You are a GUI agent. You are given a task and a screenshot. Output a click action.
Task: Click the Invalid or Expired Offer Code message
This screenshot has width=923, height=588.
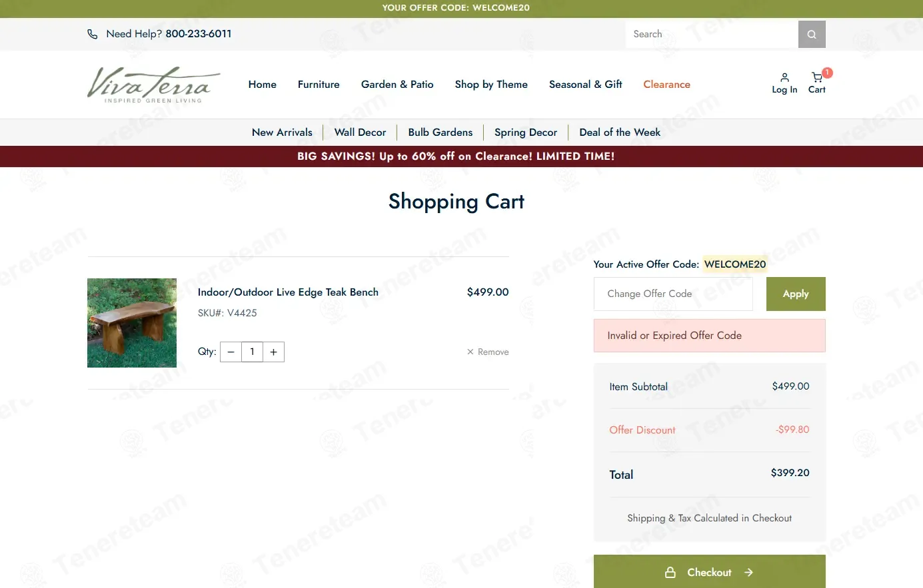710,336
